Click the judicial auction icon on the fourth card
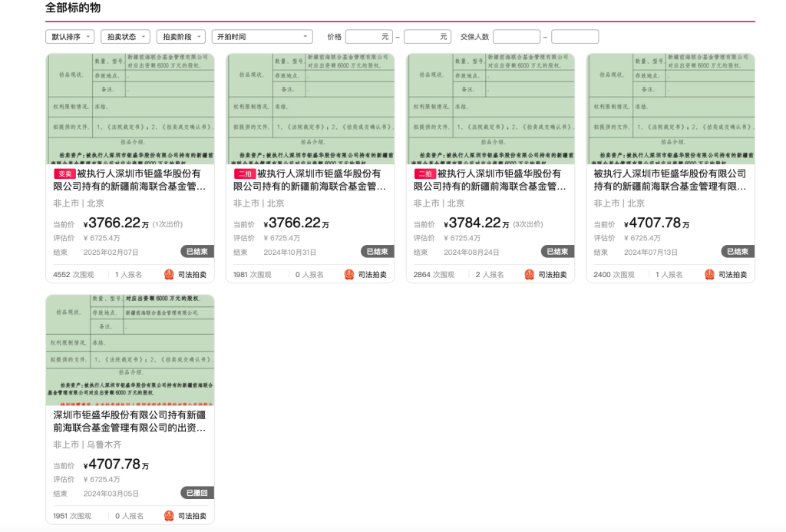This screenshot has height=532, width=786. [709, 272]
